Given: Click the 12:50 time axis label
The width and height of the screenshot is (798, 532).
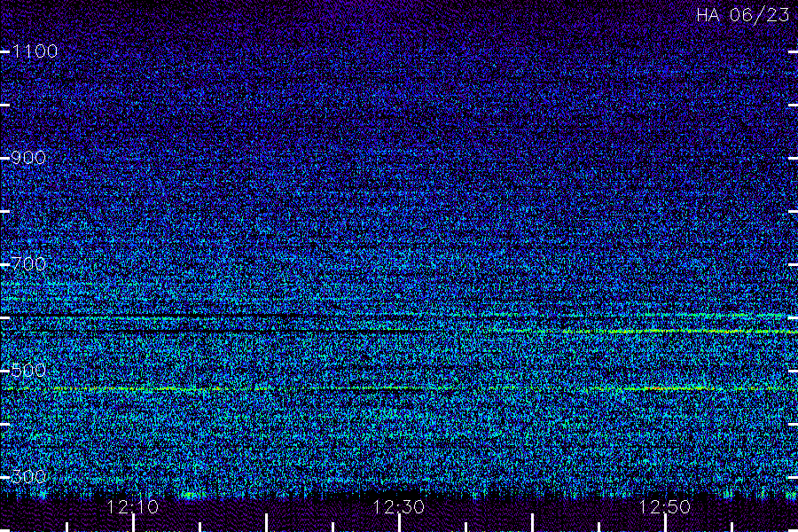Looking at the screenshot, I should click(x=665, y=507).
